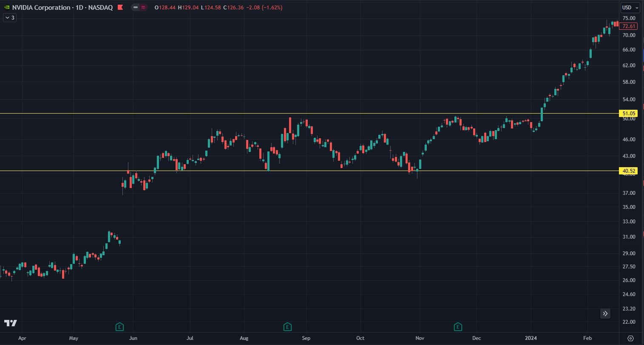The width and height of the screenshot is (644, 345).
Task: Click the 66.00 price axis label
Action: [629, 50]
